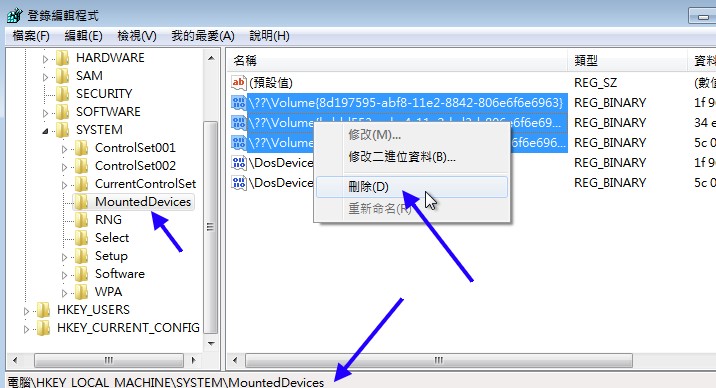
Task: Click the tree pane vertical scrollbar thumb
Action: (x=211, y=227)
